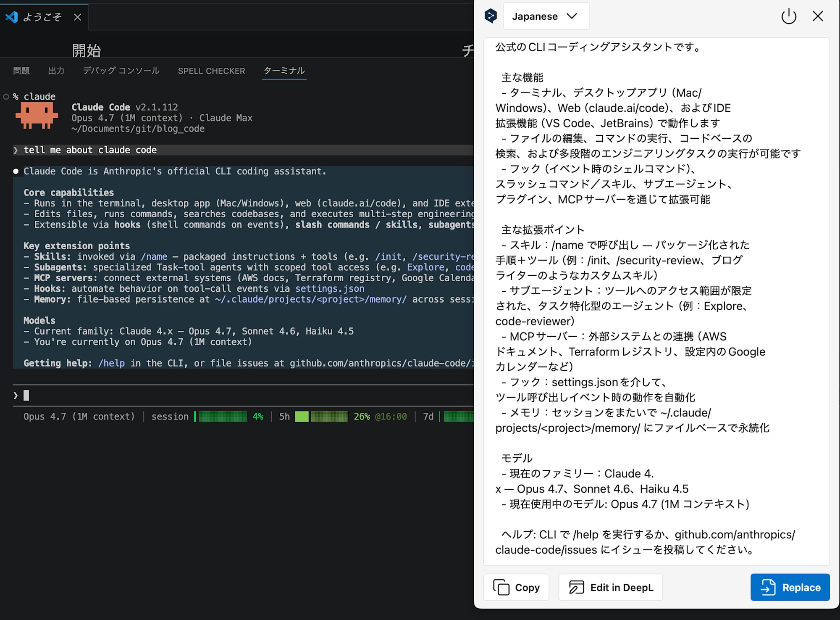Click the DeepL extension logo icon
This screenshot has height=620, width=840.
491,16
